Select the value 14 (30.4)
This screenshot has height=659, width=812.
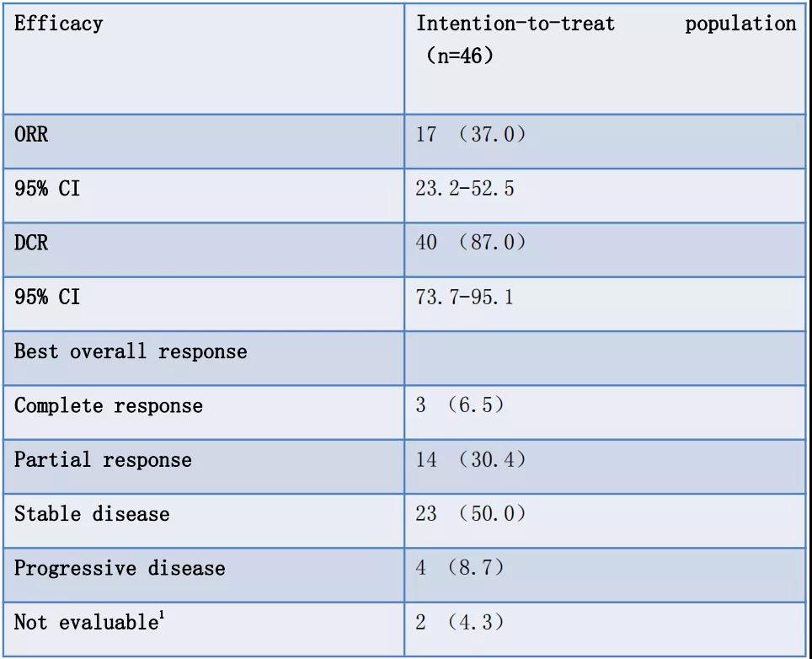click(471, 460)
